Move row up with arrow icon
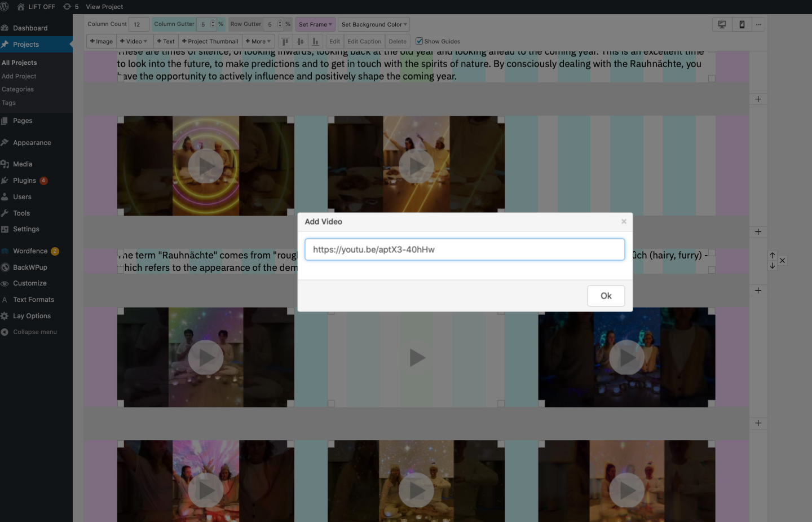This screenshot has height=522, width=812. pyautogui.click(x=773, y=256)
